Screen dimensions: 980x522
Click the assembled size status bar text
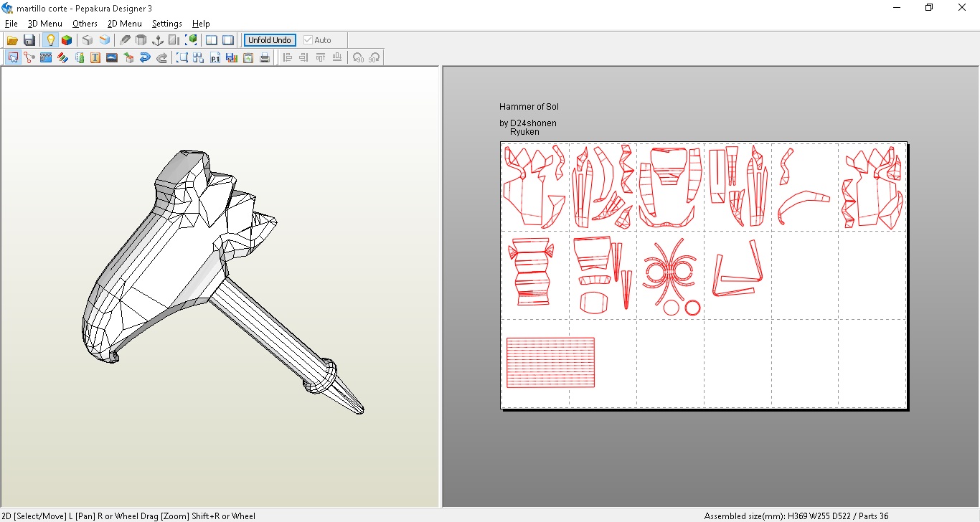coord(796,516)
